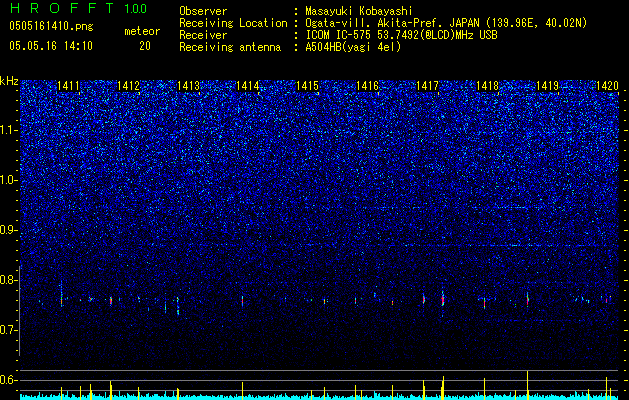Click the gray frequency range bar beside 0.8

pos(20,311)
